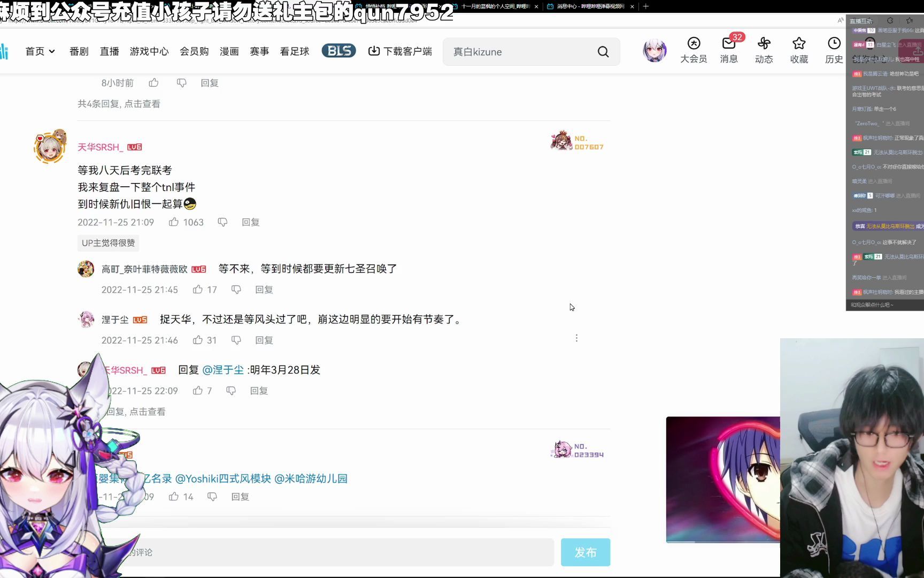
Task: Click 高町_奈叶菲特薇薇欧 avatar
Action: (86, 269)
